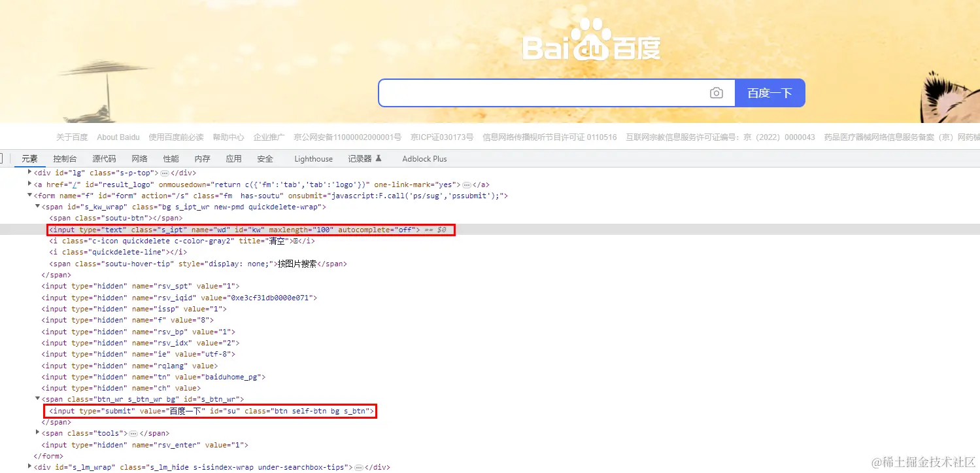Open the 安全 security tab

click(x=265, y=158)
